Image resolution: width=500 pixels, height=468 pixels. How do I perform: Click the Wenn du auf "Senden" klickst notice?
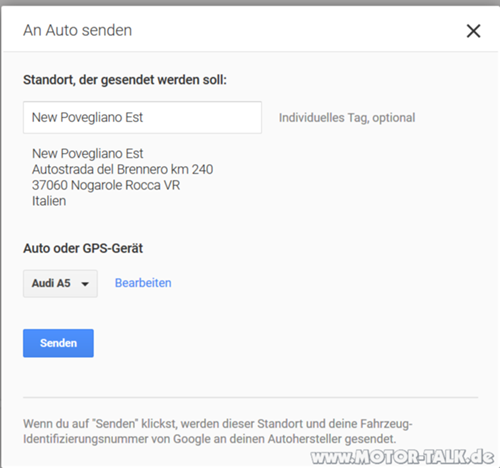[x=218, y=424]
